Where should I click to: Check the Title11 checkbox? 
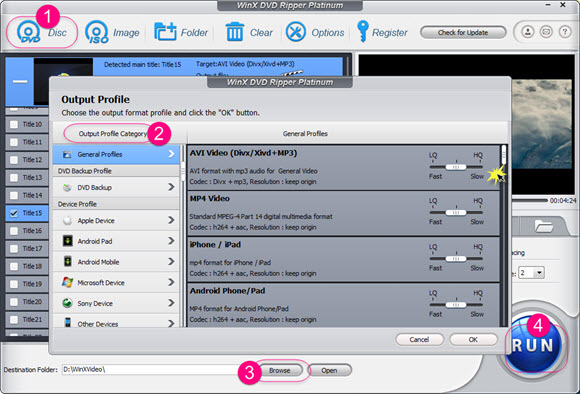point(14,142)
